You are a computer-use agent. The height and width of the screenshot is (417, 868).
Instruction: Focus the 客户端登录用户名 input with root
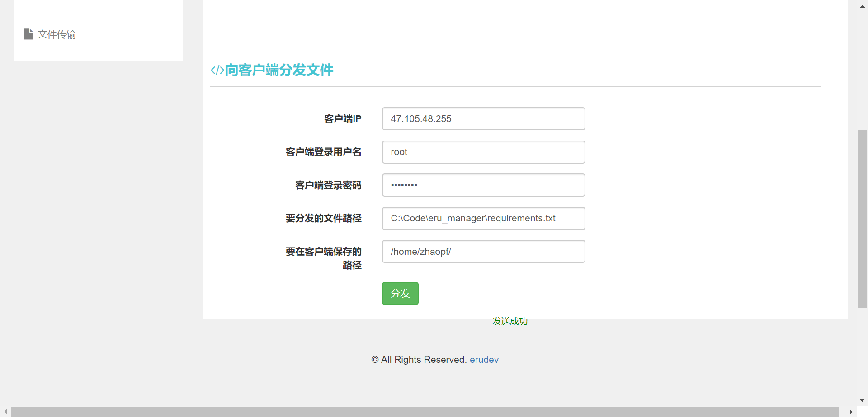click(483, 152)
